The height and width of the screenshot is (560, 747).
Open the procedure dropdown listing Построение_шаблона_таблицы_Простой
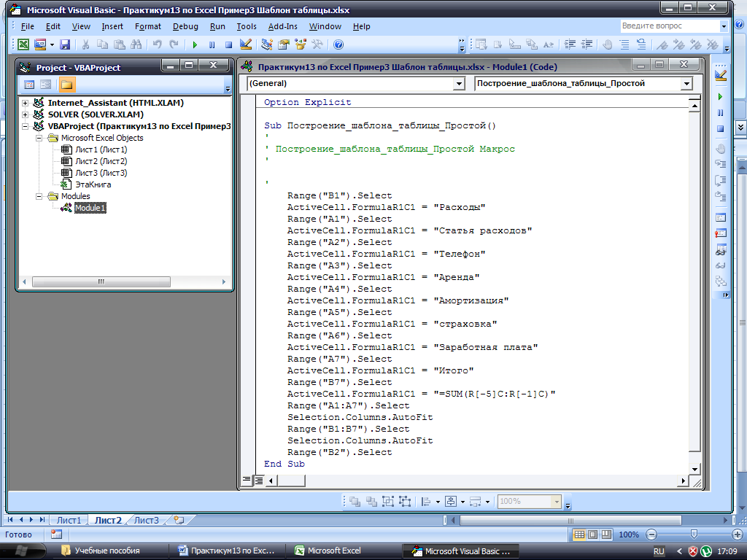pos(686,84)
